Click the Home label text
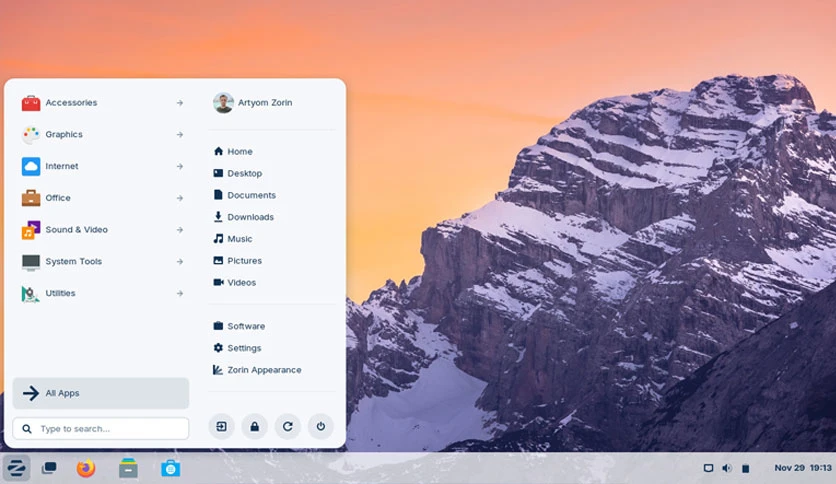This screenshot has height=484, width=836. pos(240,151)
